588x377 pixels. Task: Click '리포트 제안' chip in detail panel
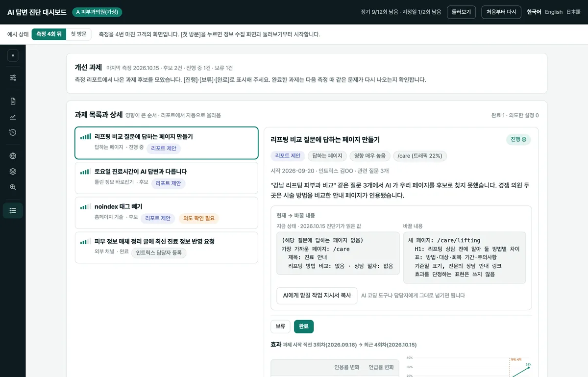point(288,156)
